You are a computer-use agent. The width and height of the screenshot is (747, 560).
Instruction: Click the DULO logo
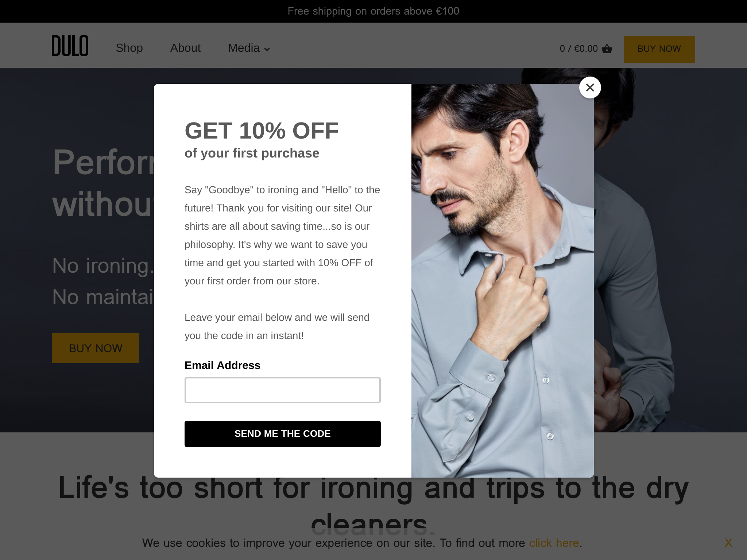tap(70, 46)
